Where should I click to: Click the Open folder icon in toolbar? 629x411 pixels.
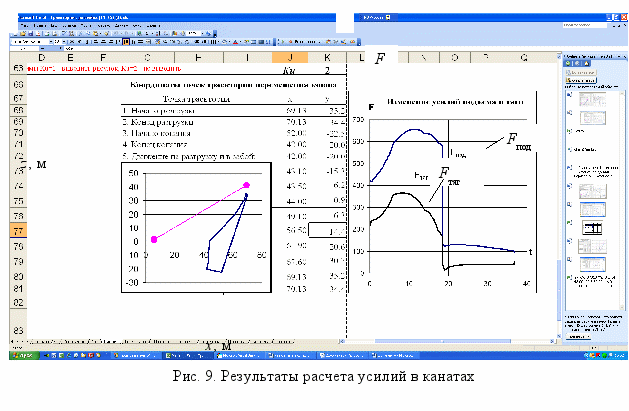pos(24,34)
